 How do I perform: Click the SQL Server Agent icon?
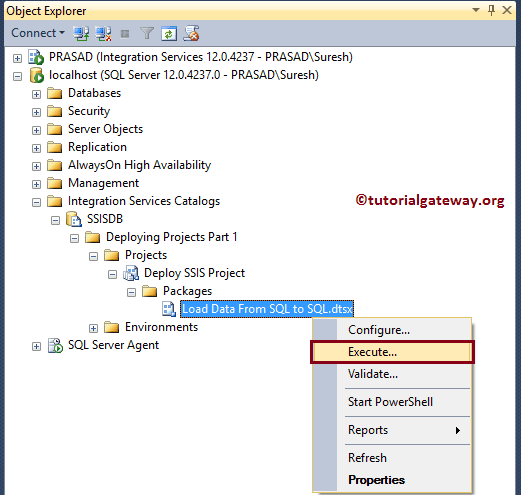click(55, 345)
